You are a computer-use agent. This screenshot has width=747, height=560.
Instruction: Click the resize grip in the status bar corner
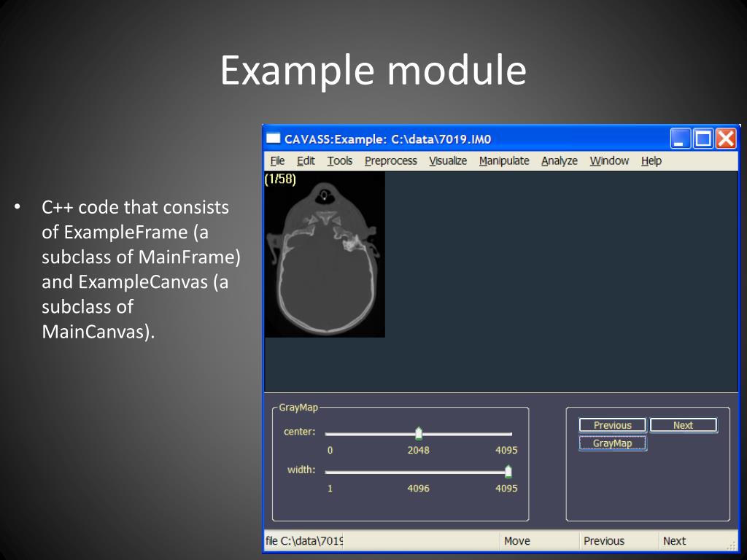(x=732, y=546)
